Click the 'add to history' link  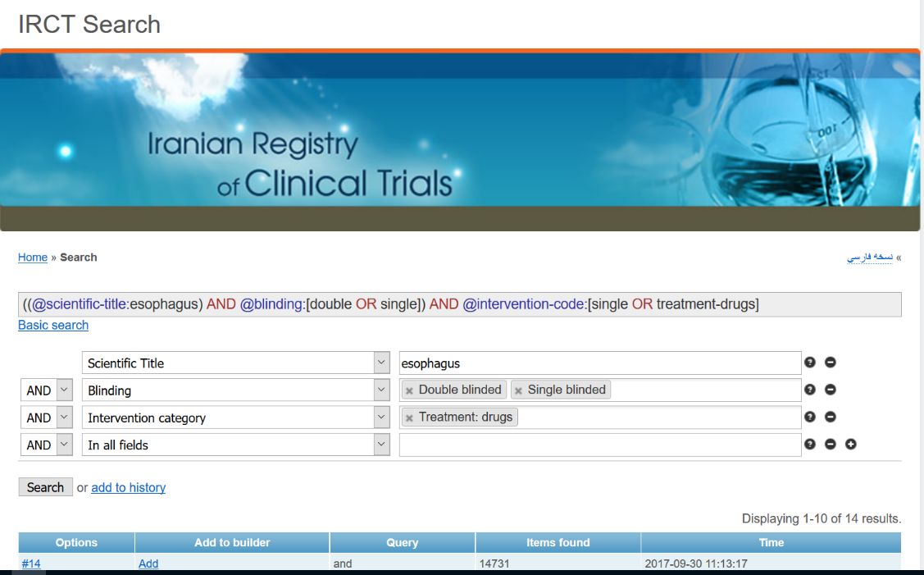pos(128,487)
